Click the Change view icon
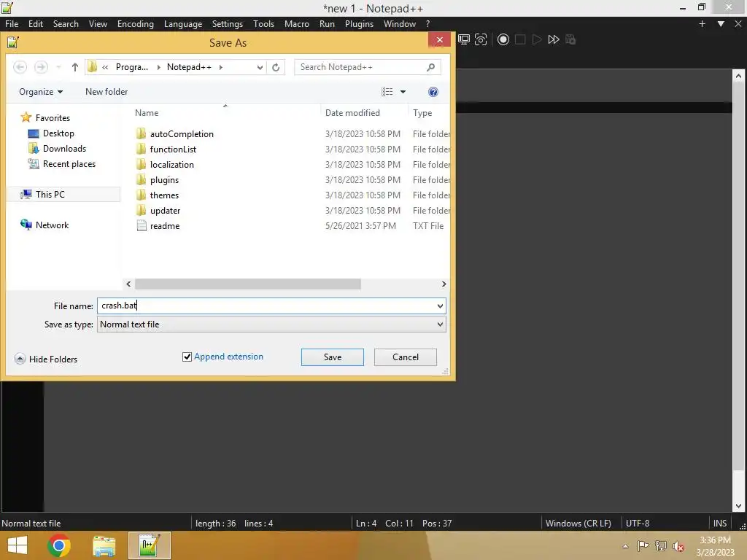The width and height of the screenshot is (747, 560). click(387, 92)
